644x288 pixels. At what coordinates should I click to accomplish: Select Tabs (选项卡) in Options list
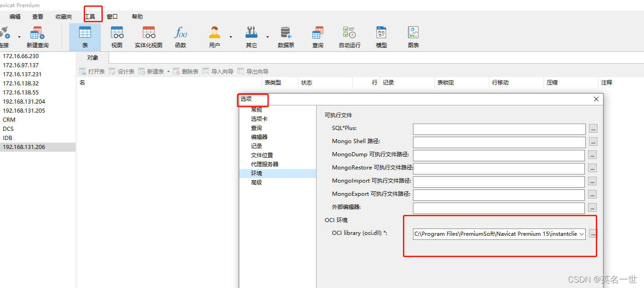pyautogui.click(x=259, y=119)
